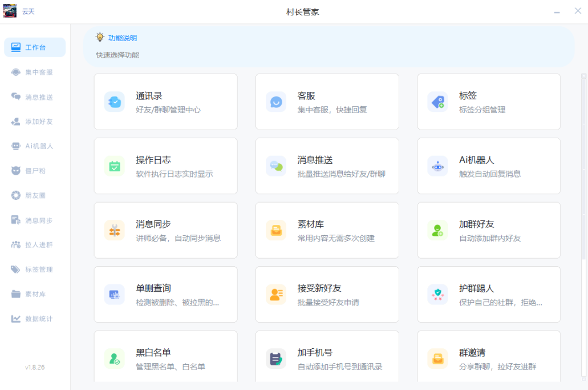This screenshot has width=588, height=390.
Task: Switch to 工作台 in the sidebar
Action: [x=35, y=47]
